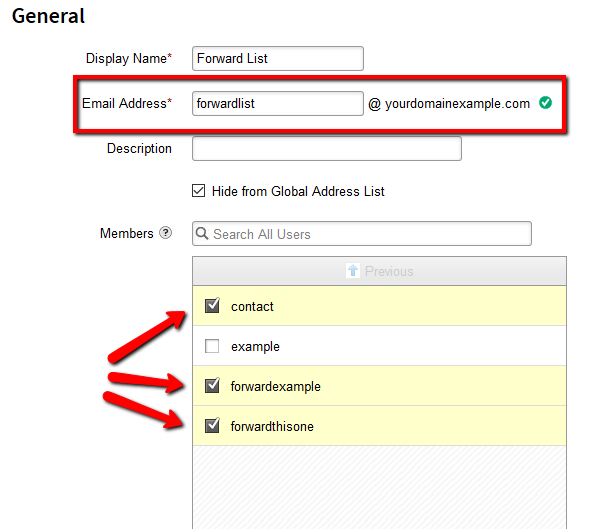596x529 pixels.
Task: Click the Description input field
Action: pos(327,149)
